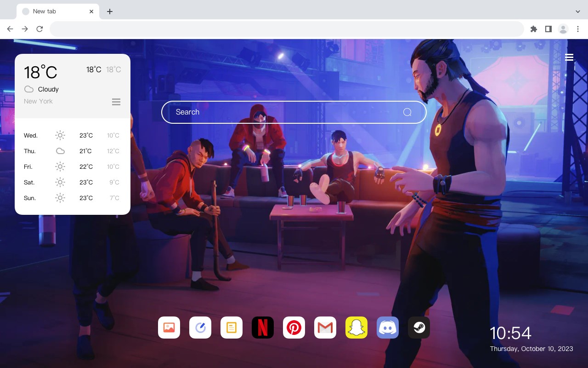588x368 pixels.
Task: Toggle the browser side panel icon
Action: point(548,29)
